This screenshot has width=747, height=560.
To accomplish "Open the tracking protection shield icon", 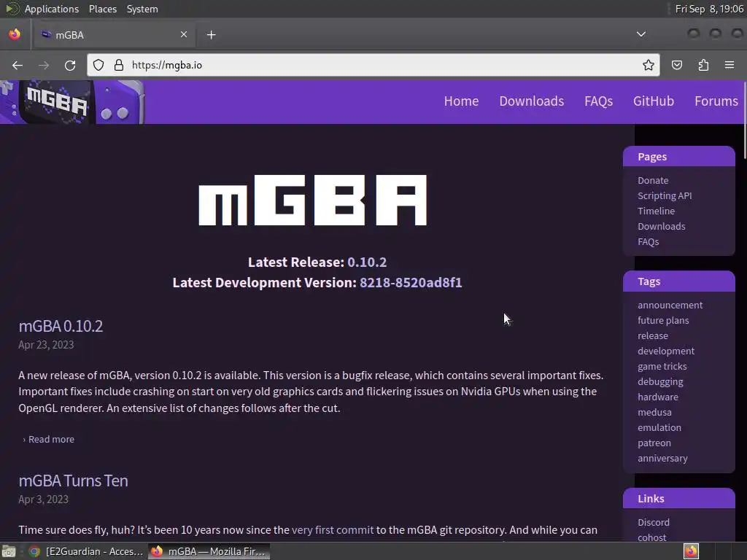I will pyautogui.click(x=98, y=65).
